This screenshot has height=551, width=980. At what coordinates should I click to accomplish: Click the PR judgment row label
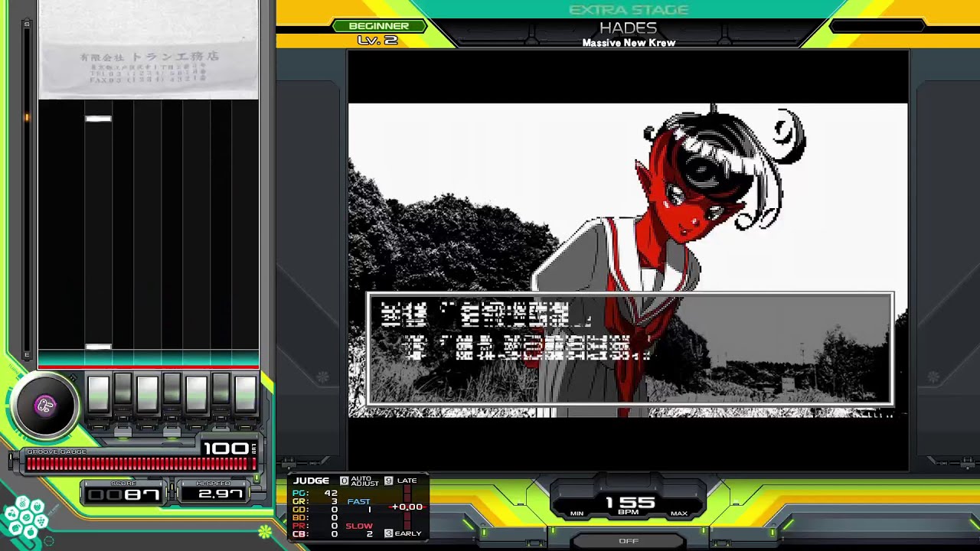click(299, 527)
